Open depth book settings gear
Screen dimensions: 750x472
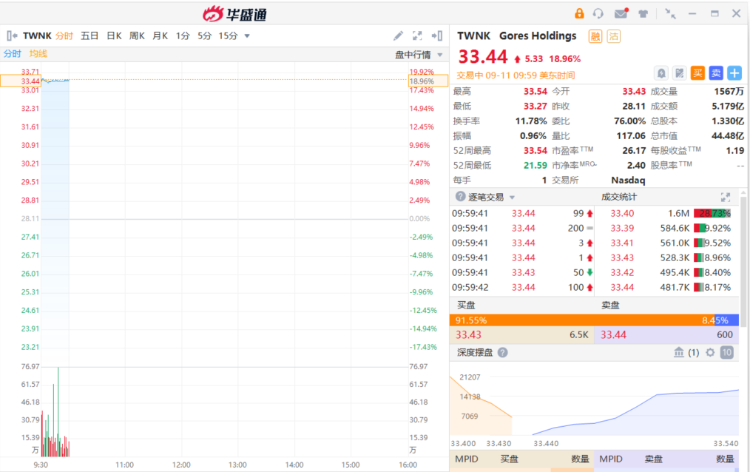710,352
